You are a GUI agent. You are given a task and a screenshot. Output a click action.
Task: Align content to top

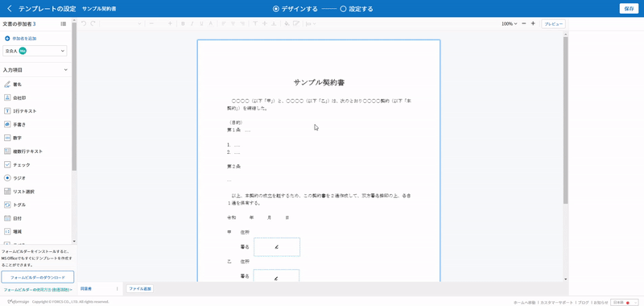coord(255,23)
